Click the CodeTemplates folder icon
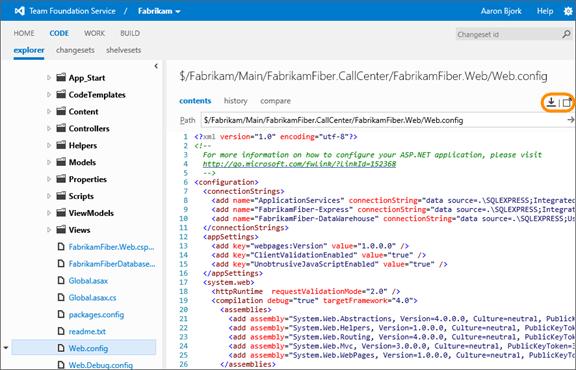The image size is (576, 370). coord(61,94)
